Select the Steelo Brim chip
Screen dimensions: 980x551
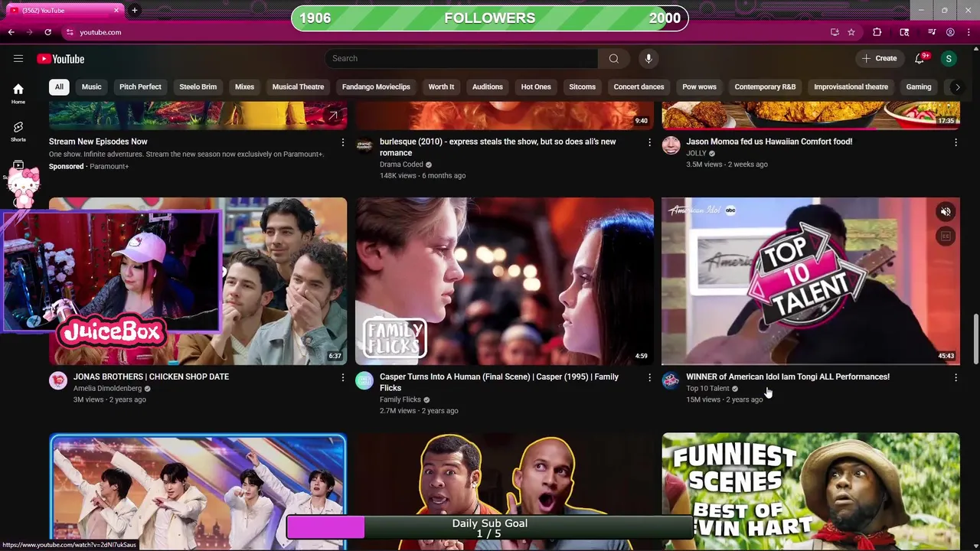pyautogui.click(x=198, y=86)
